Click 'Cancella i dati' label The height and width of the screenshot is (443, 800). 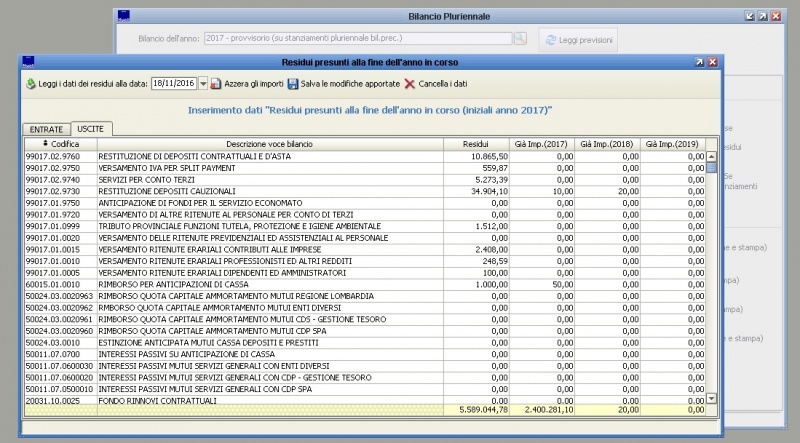(x=443, y=84)
